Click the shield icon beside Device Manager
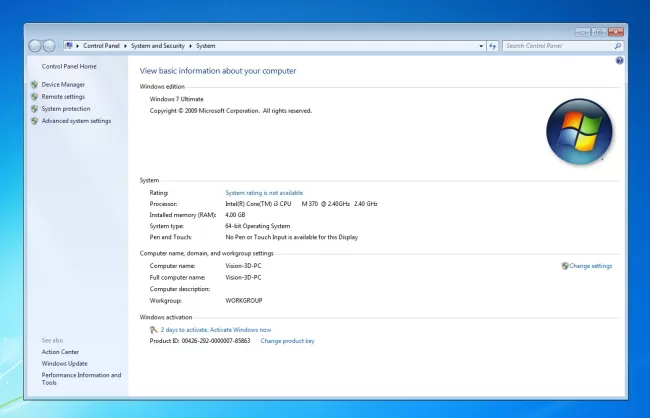The height and width of the screenshot is (418, 650). coord(34,85)
